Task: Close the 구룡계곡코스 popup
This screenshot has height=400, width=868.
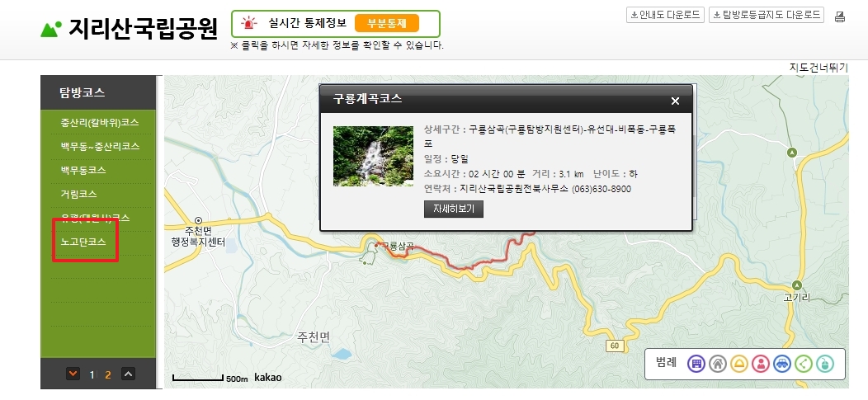Action: point(675,101)
